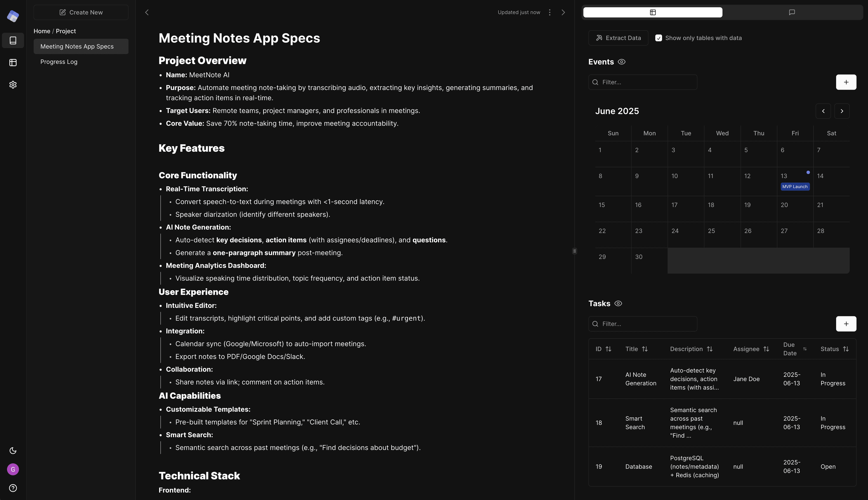
Task: Add new task with plus button
Action: click(x=846, y=324)
